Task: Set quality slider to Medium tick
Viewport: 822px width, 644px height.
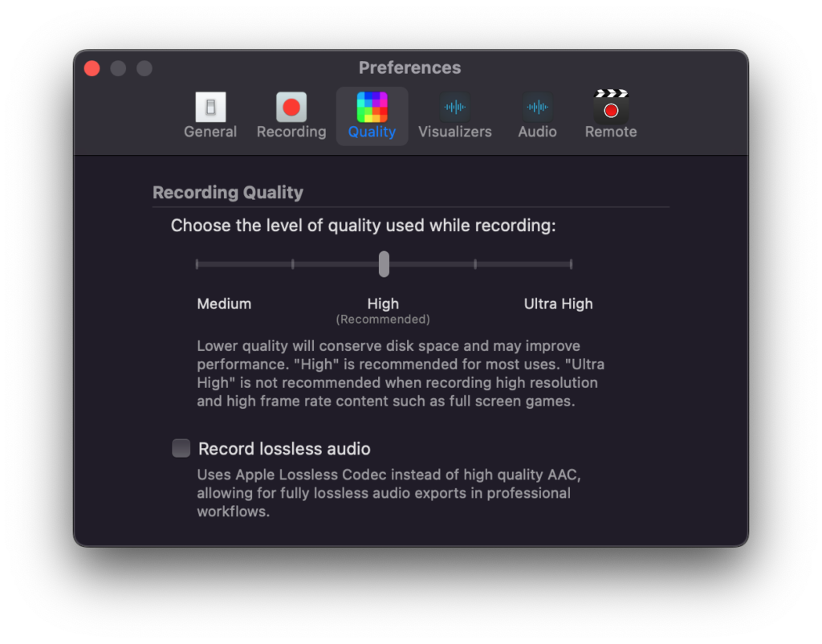Action: pos(197,264)
